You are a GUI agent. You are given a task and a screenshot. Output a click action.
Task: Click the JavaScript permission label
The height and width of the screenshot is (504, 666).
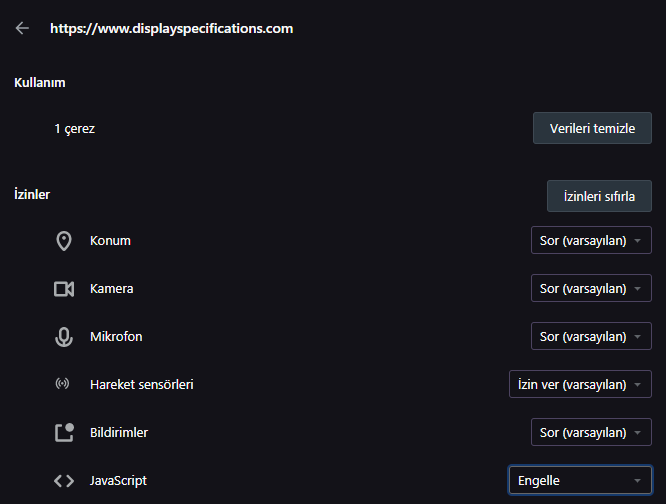(118, 481)
